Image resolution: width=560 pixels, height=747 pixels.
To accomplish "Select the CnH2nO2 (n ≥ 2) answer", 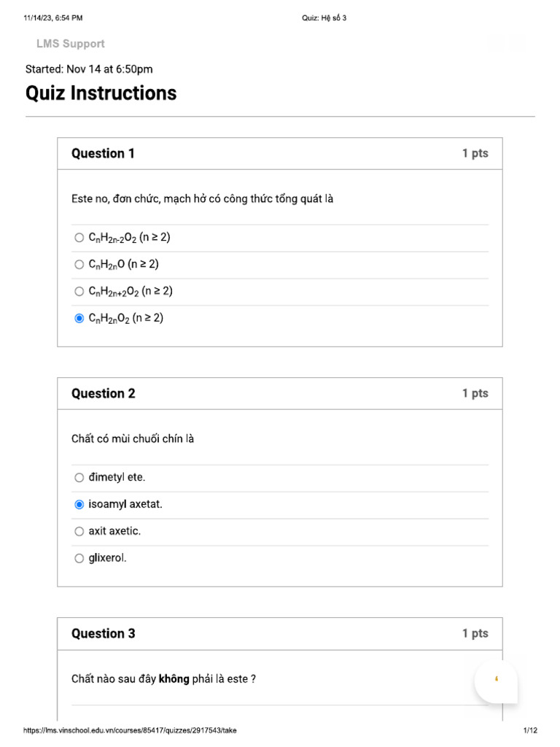I will click(x=79, y=319).
